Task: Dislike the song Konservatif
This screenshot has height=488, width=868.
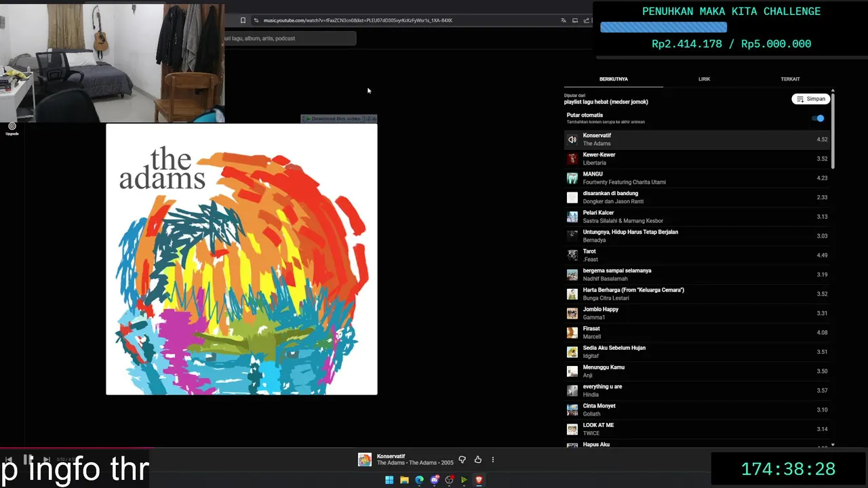Action: point(462,460)
